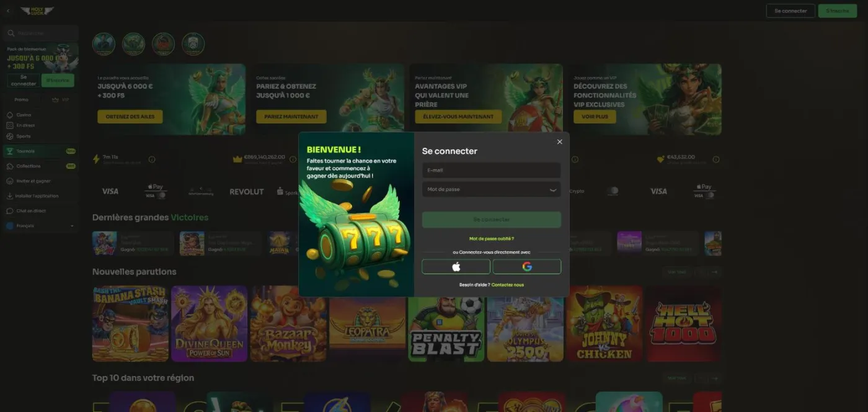
Task: Open En direct in the sidebar menu
Action: coord(41,125)
